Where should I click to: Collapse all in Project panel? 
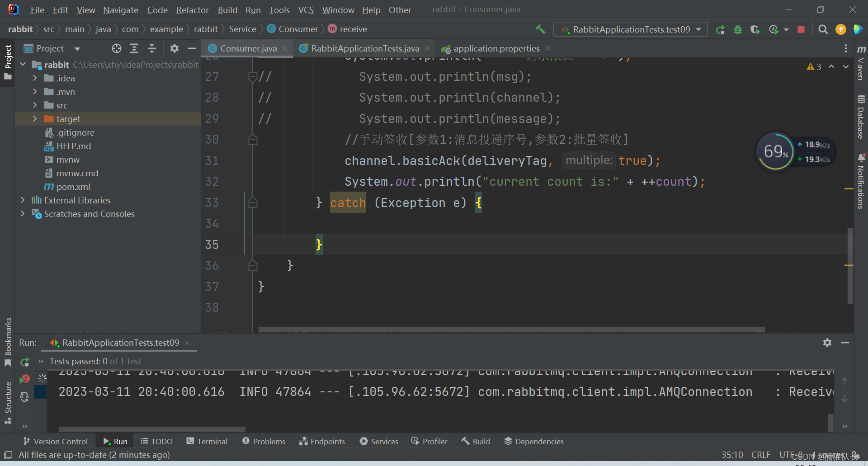[x=152, y=48]
